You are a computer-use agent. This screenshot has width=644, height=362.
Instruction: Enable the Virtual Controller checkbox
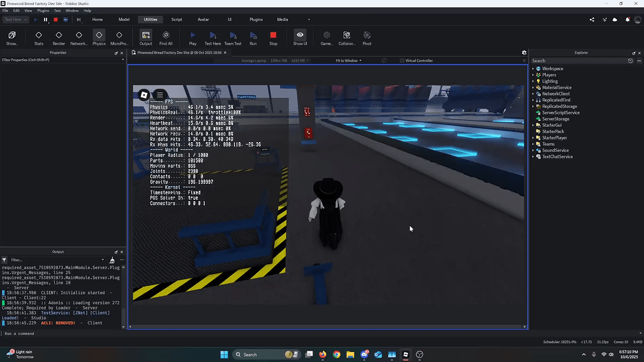tap(401, 60)
